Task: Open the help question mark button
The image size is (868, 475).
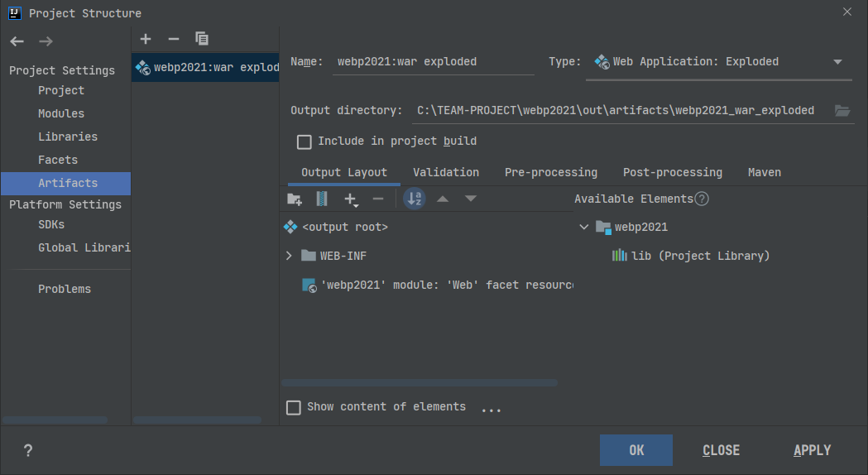Action: 28,451
